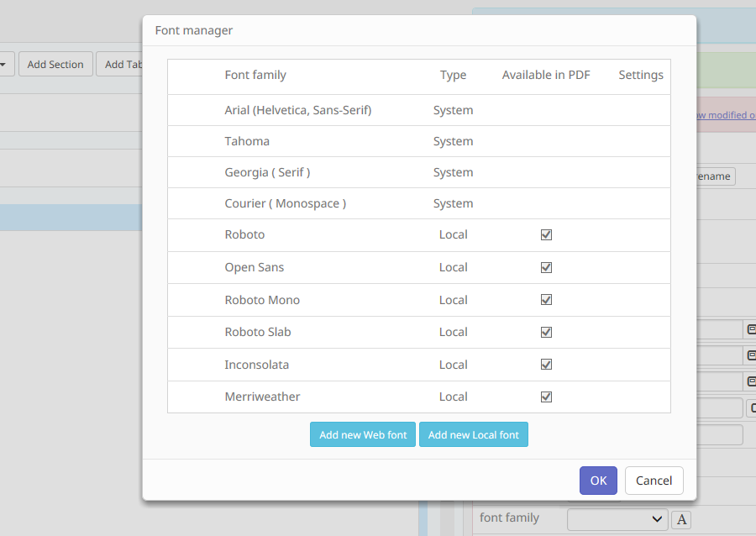
Task: Toggle Inconsolata's Available in PDF checkbox
Action: [546, 364]
